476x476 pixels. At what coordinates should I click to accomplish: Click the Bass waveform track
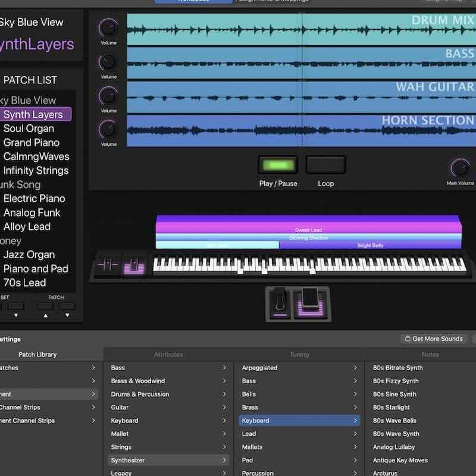(301, 63)
